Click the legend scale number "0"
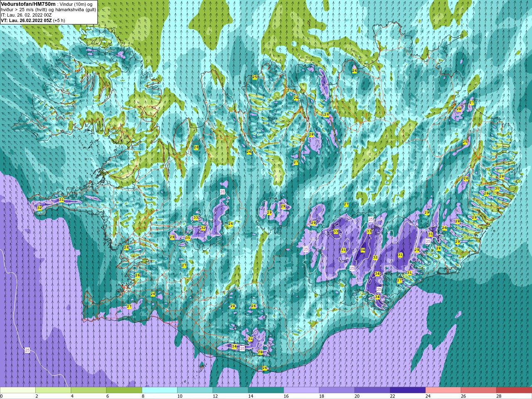The width and height of the screenshot is (532, 399). click(1, 396)
